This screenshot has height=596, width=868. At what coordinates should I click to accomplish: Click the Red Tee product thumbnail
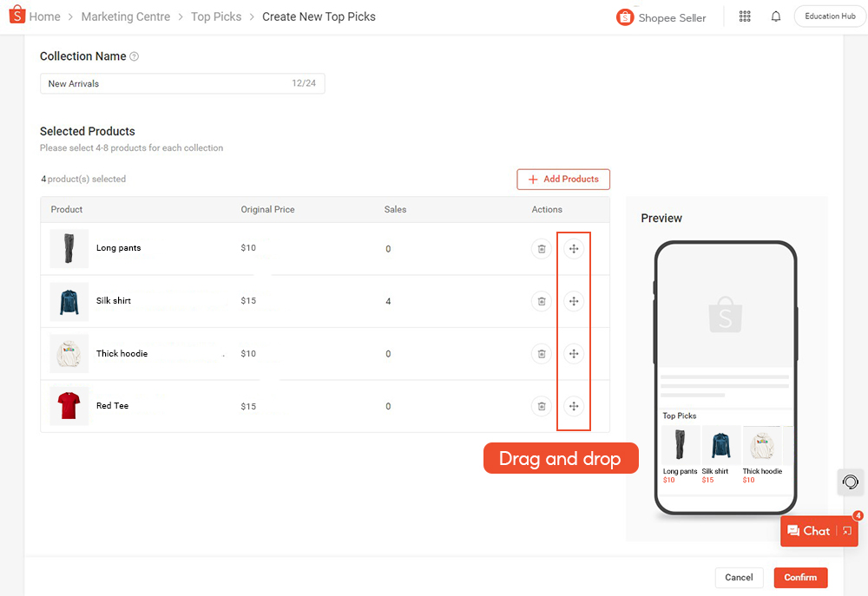[x=69, y=406]
